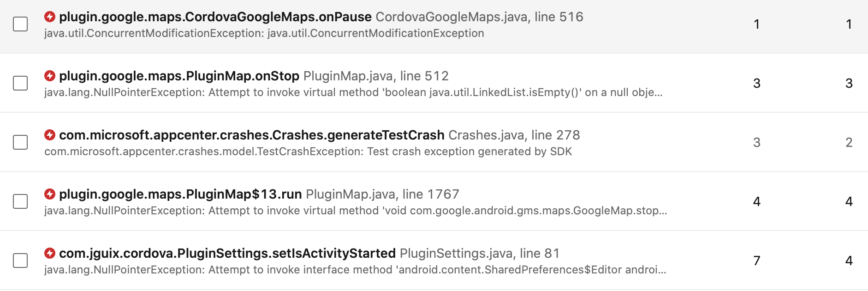Click PluginMap.java line 1767 reference

coord(383,194)
